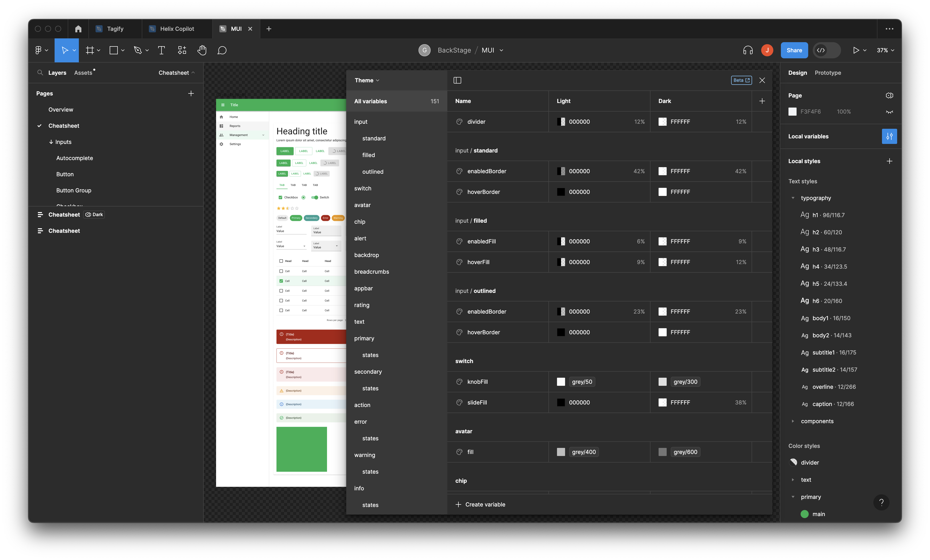930x560 pixels.
Task: Select the Hand tool
Action: 202,50
